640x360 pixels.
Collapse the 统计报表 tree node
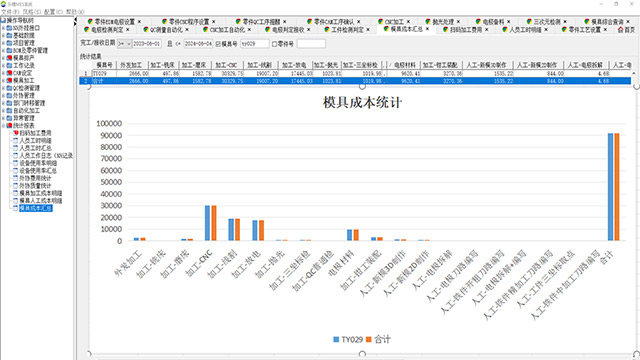(x=3, y=125)
